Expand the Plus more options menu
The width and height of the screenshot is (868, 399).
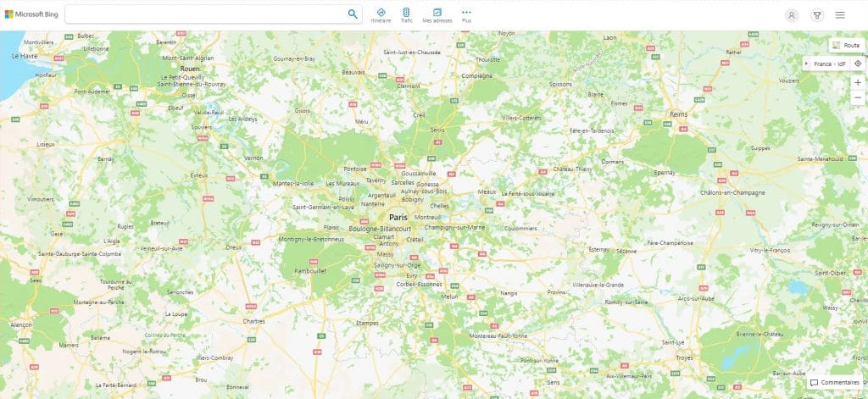466,14
